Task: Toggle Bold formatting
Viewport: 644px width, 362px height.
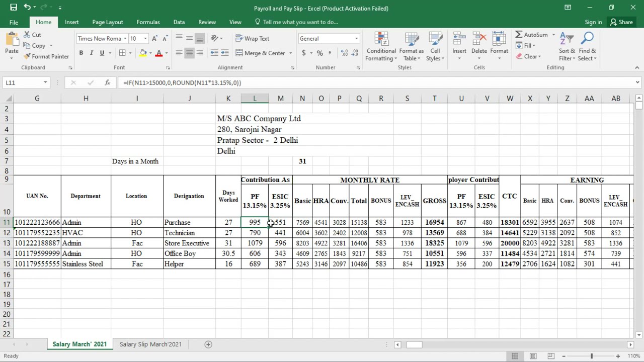Action: (81, 53)
